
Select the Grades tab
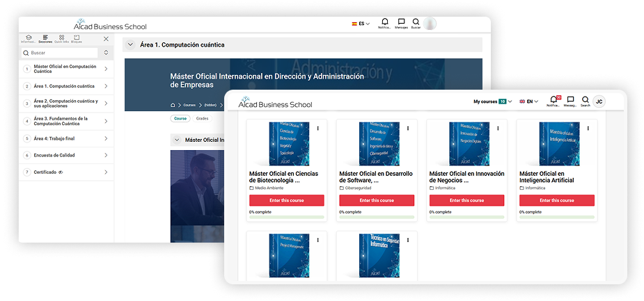[202, 119]
